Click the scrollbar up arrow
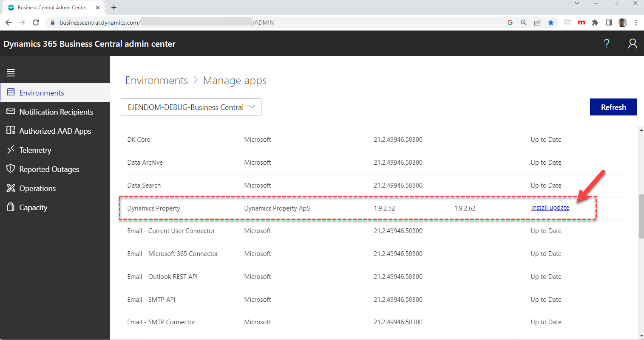This screenshot has width=644, height=340. tap(641, 130)
